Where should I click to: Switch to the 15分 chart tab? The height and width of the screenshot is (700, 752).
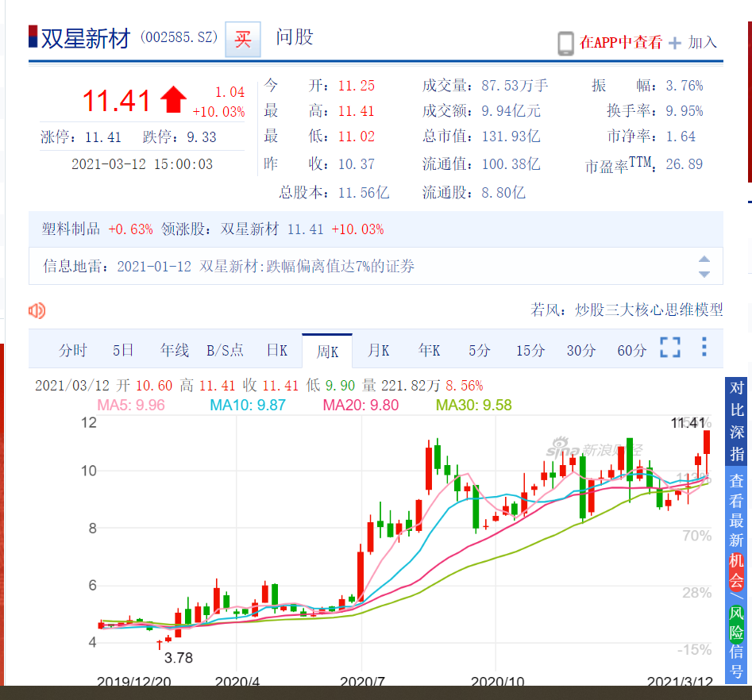[530, 351]
